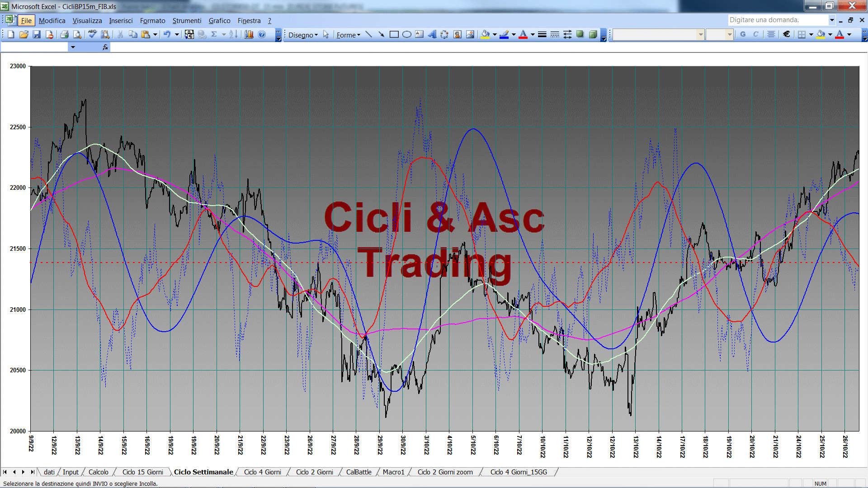This screenshot has height=488, width=868.
Task: Copy the selection
Action: pos(133,34)
